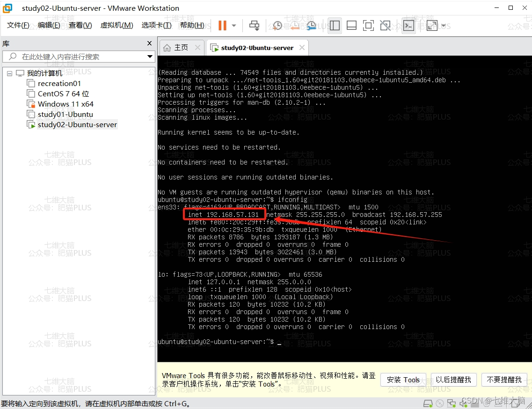This screenshot has height=409, width=532.
Task: Select study02-Ubuntu-server in the library tree
Action: (x=77, y=125)
